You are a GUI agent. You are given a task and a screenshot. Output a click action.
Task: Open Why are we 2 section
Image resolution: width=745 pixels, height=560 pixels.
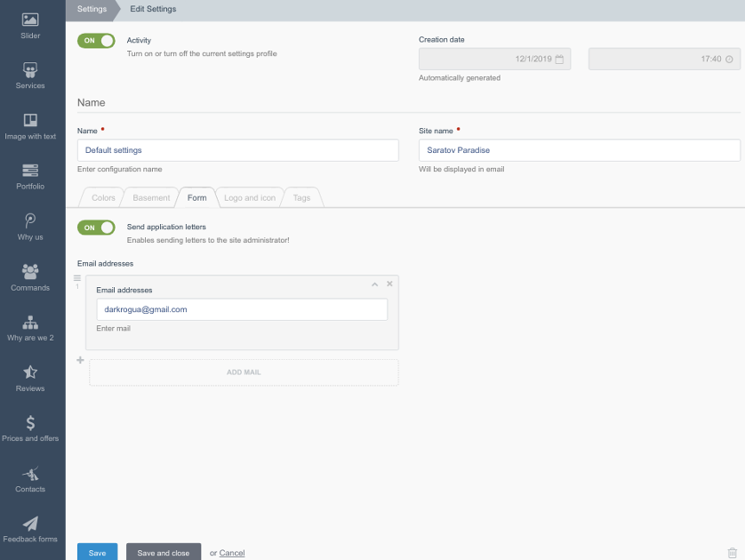tap(30, 328)
